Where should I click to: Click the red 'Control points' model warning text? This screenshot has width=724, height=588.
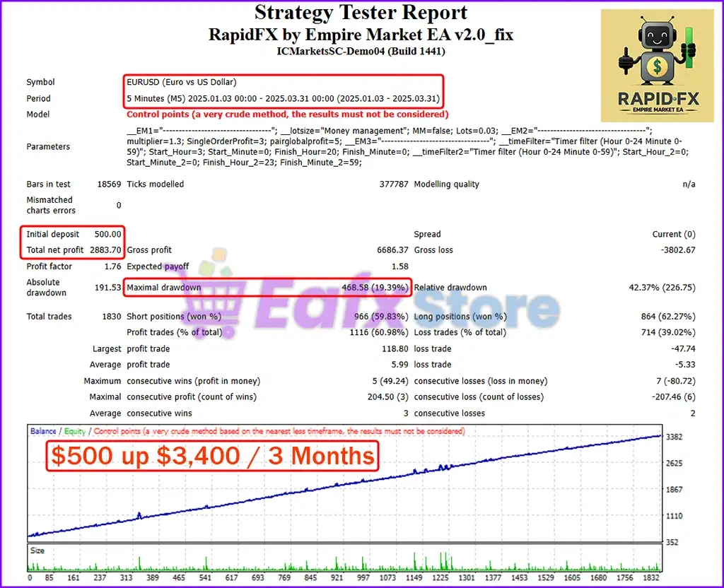coord(287,114)
